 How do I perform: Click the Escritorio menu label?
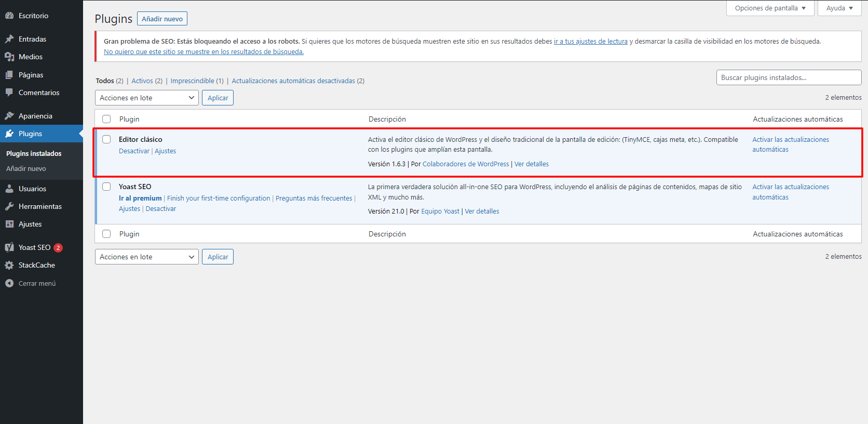(33, 16)
